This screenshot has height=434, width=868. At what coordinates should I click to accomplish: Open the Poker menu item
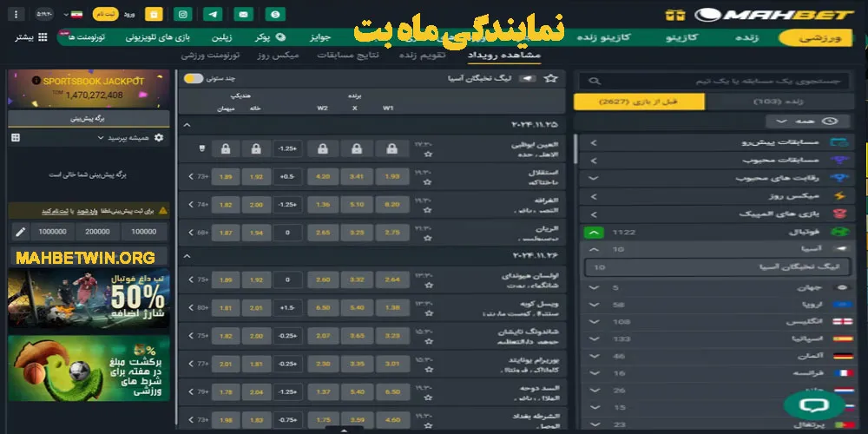261,37
